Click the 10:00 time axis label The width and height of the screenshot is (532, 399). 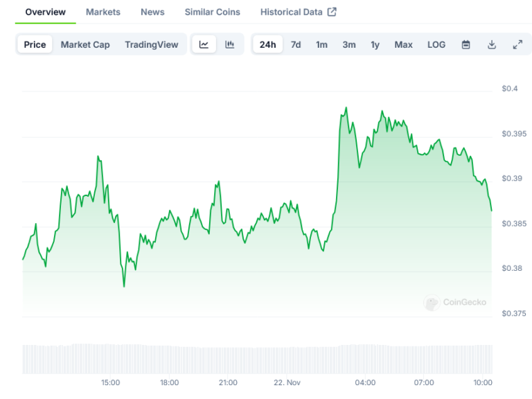click(483, 382)
